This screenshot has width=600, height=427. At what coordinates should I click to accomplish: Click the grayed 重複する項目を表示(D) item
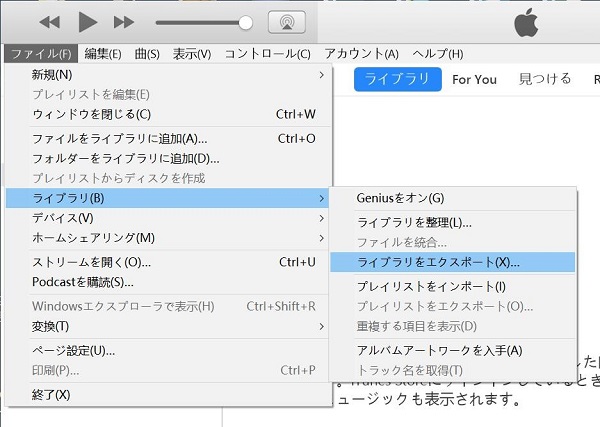pos(453,326)
